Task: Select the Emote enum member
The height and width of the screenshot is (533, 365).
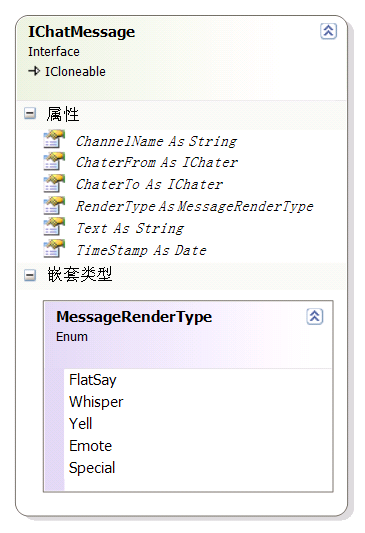Action: pos(90,446)
